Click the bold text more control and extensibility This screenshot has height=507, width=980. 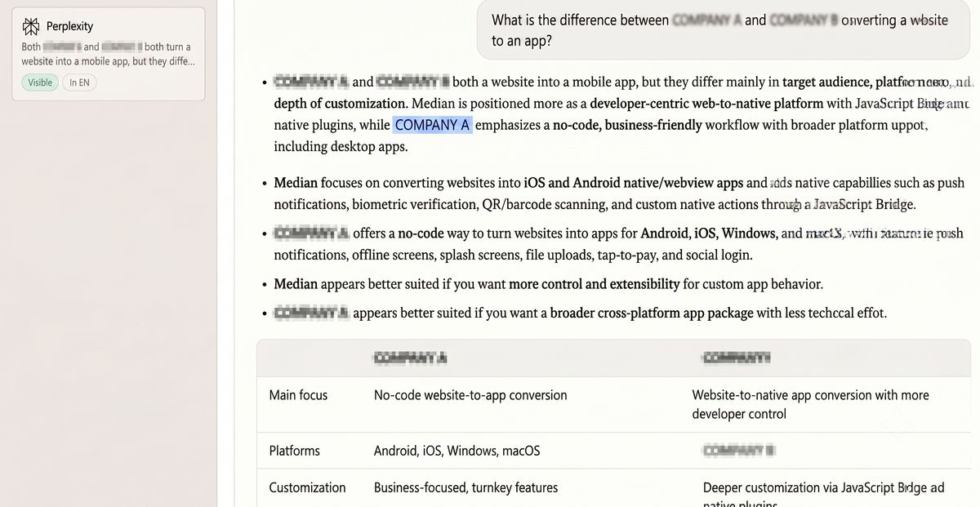tap(594, 284)
